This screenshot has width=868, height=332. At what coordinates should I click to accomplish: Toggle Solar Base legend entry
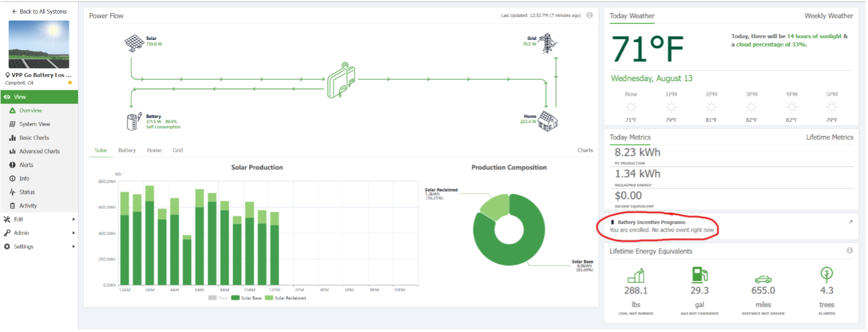[x=247, y=298]
